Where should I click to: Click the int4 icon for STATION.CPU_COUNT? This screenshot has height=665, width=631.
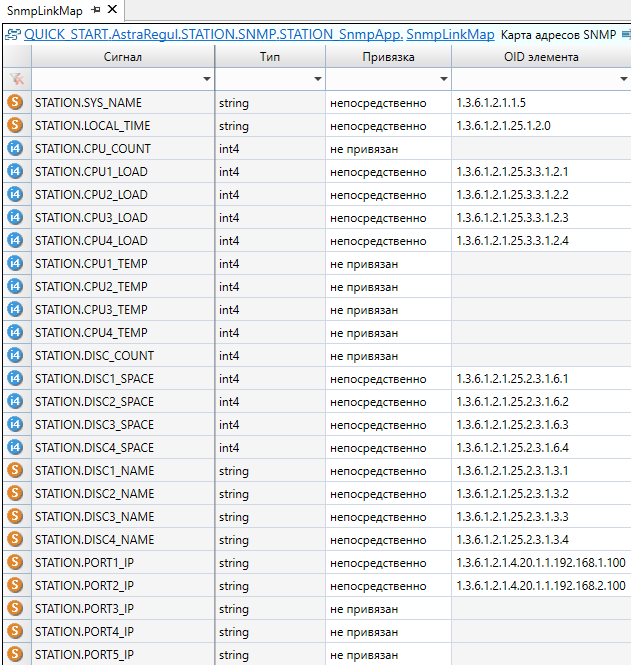tap(15, 148)
